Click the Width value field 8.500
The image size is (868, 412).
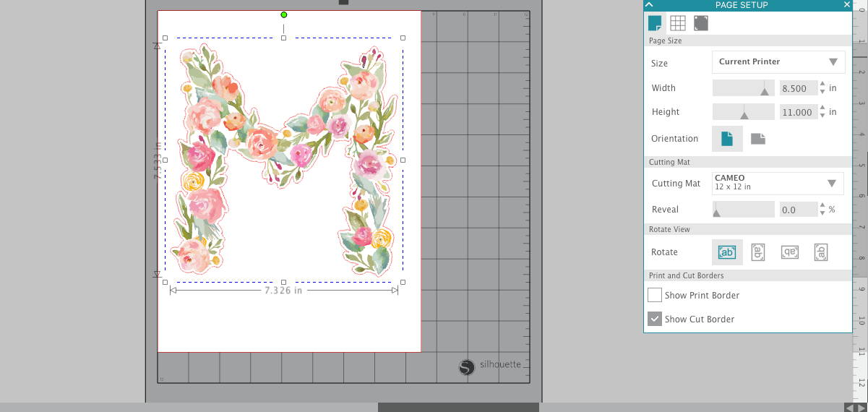797,88
